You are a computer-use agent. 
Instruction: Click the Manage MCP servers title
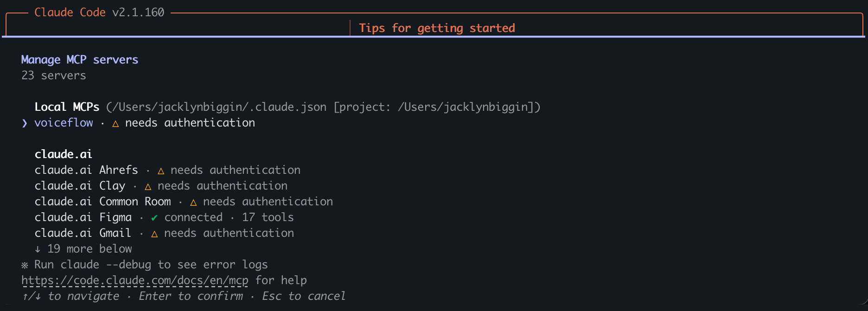pos(80,60)
